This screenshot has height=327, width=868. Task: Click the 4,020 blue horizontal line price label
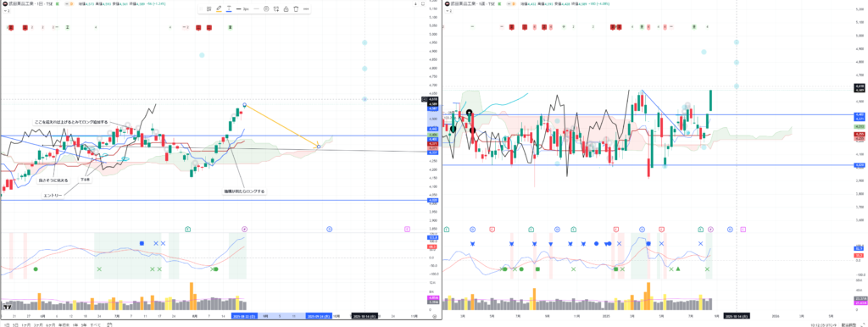pos(433,200)
